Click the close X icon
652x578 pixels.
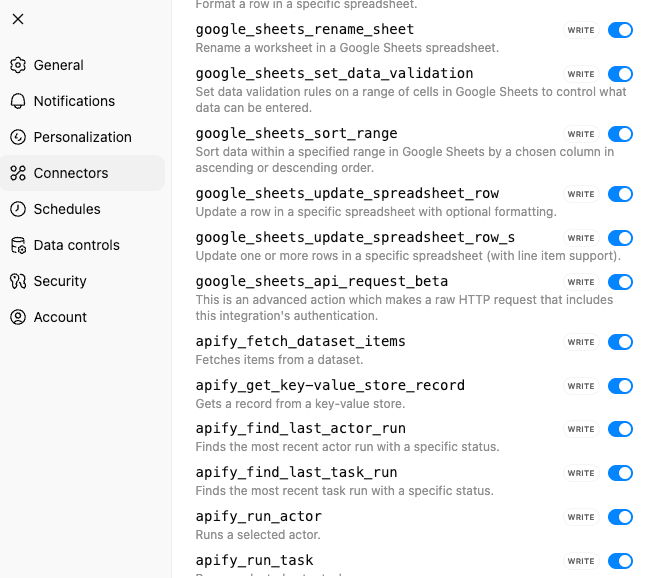[x=18, y=19]
